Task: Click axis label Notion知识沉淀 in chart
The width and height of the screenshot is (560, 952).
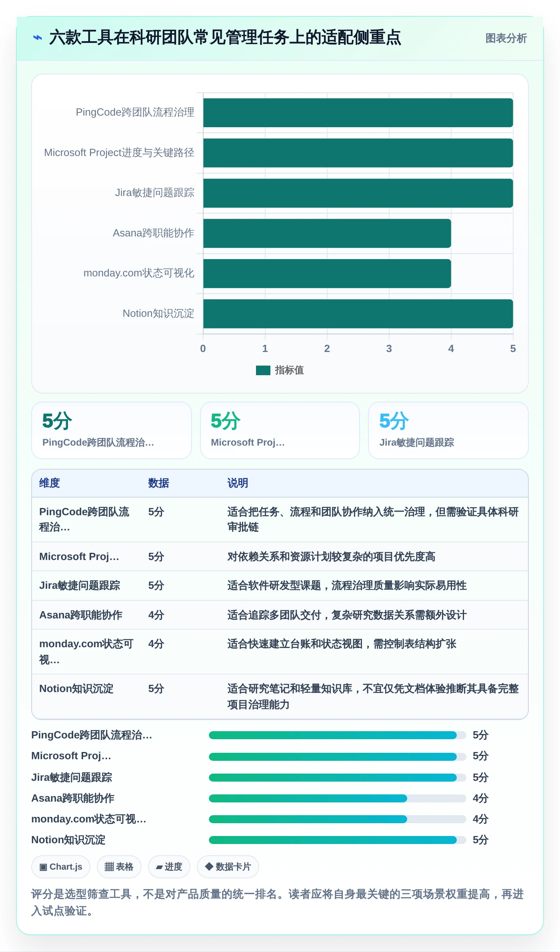Action: point(158,314)
